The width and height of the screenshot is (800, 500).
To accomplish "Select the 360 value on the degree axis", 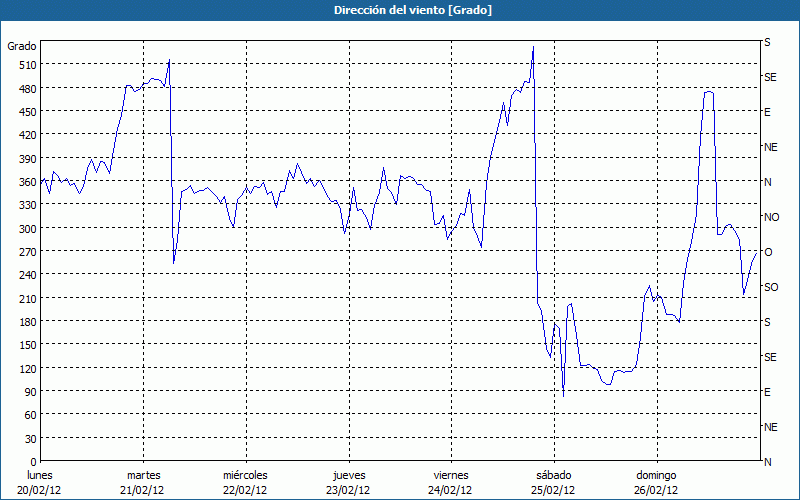I will [27, 182].
